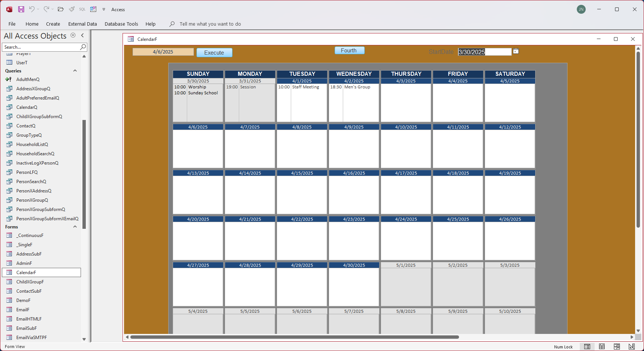Click the StartDate field showing 3/30/2025
644x351 pixels.
[x=485, y=52]
